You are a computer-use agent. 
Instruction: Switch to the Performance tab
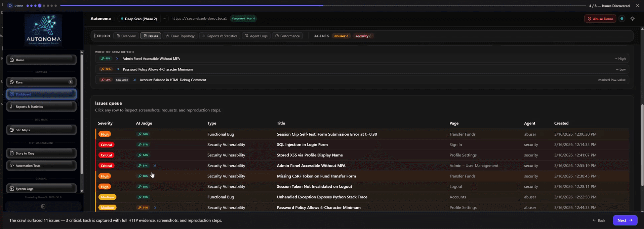[287, 36]
